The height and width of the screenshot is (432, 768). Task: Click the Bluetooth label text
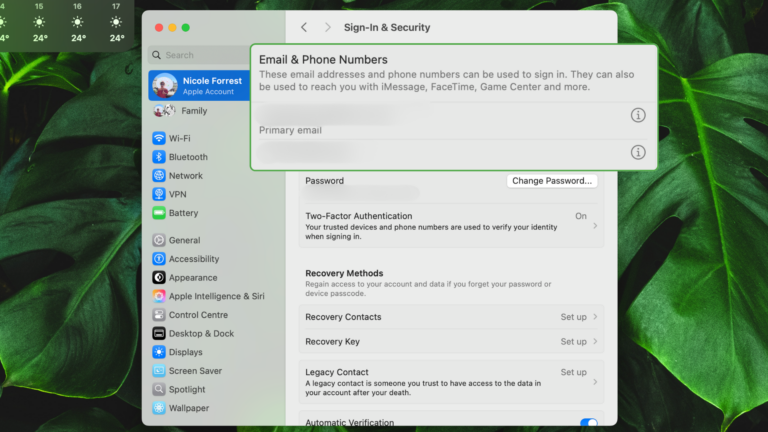[x=188, y=157]
